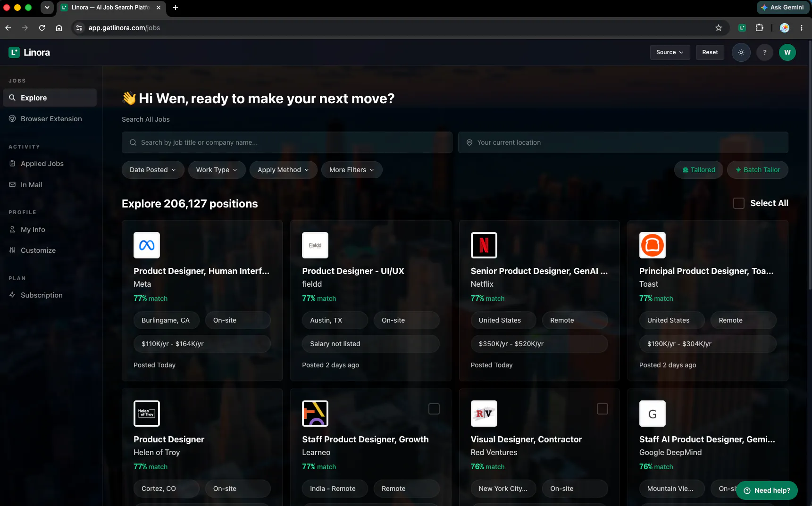The width and height of the screenshot is (812, 506).
Task: Expand the Apply Method filter
Action: [284, 170]
